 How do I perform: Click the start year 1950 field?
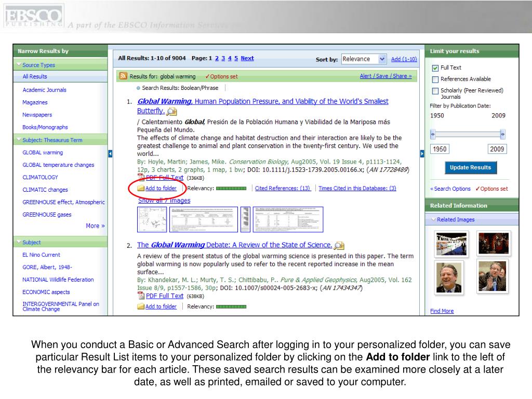point(440,149)
